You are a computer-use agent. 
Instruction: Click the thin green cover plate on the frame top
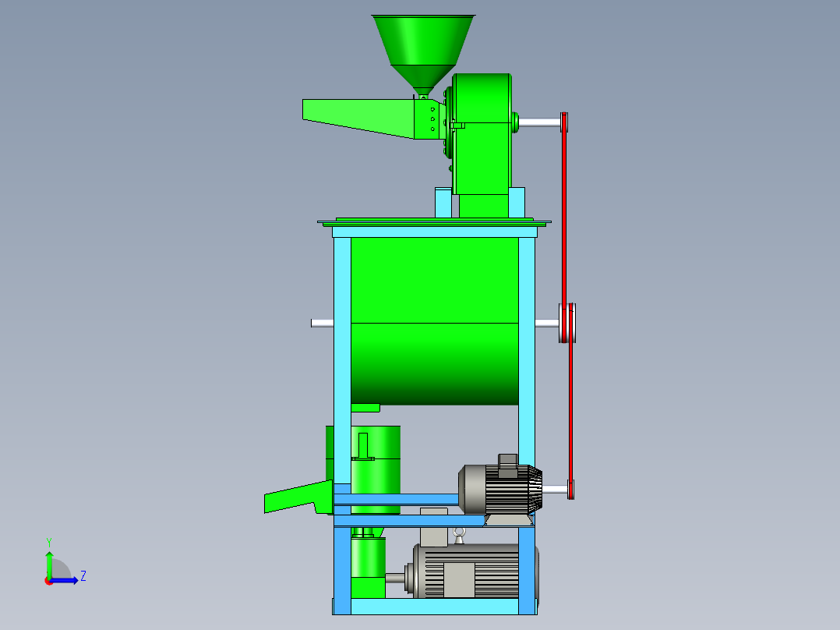coord(435,221)
